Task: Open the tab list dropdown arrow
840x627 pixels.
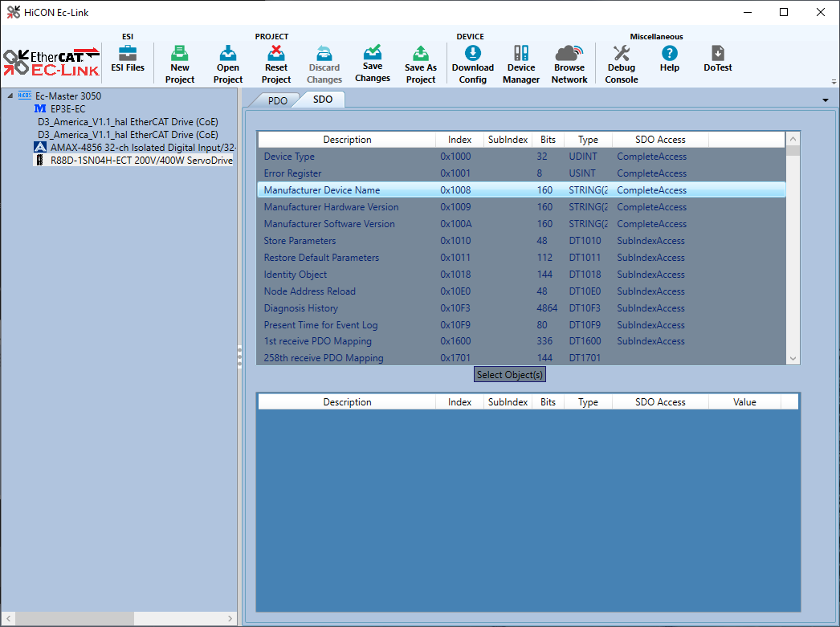Action: pos(826,100)
